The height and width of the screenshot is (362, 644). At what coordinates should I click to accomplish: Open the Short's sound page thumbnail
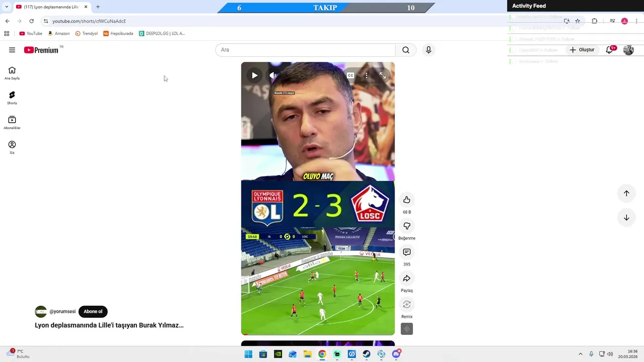click(407, 329)
